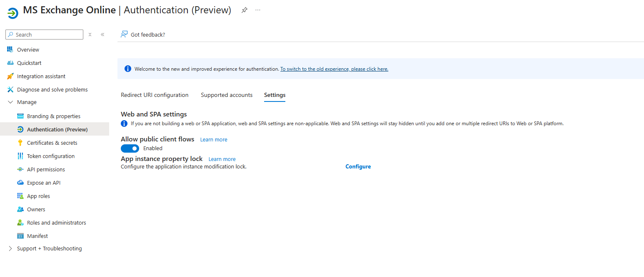
Task: Click the App roles icon
Action: click(x=20, y=196)
